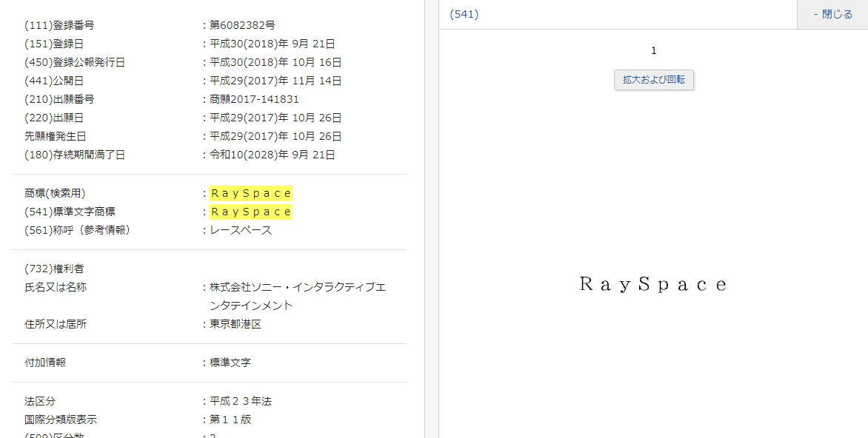This screenshot has width=868, height=438.
Task: Select classification edition 第１１版
Action: coord(230,420)
